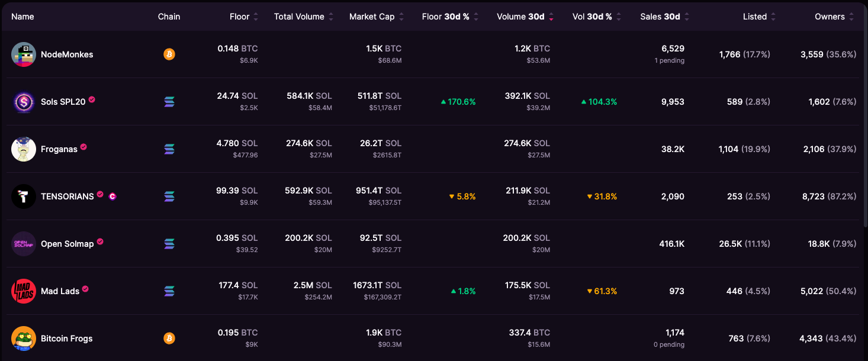
Task: Click the green up arrow beside 1.8%
Action: [x=454, y=291]
